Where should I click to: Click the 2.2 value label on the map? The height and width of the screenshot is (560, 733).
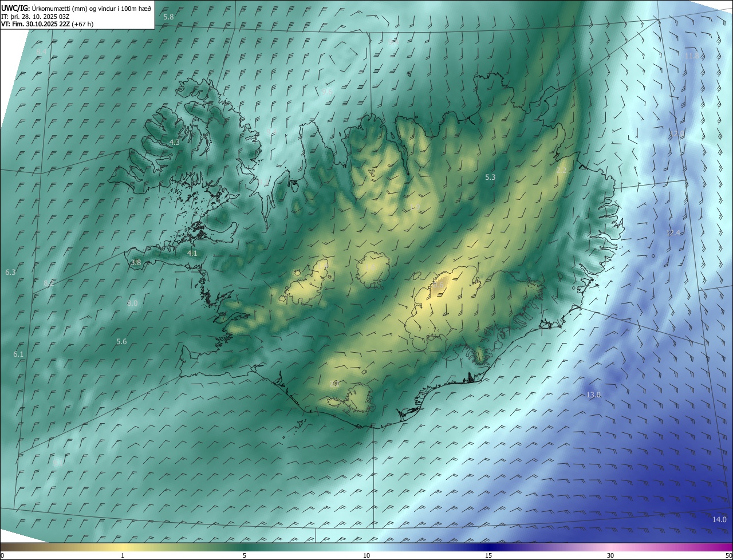562,171
